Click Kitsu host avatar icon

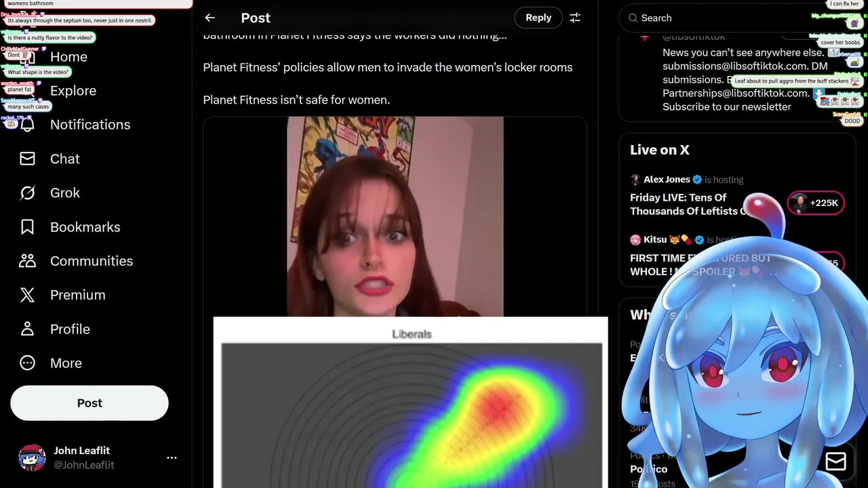(635, 240)
